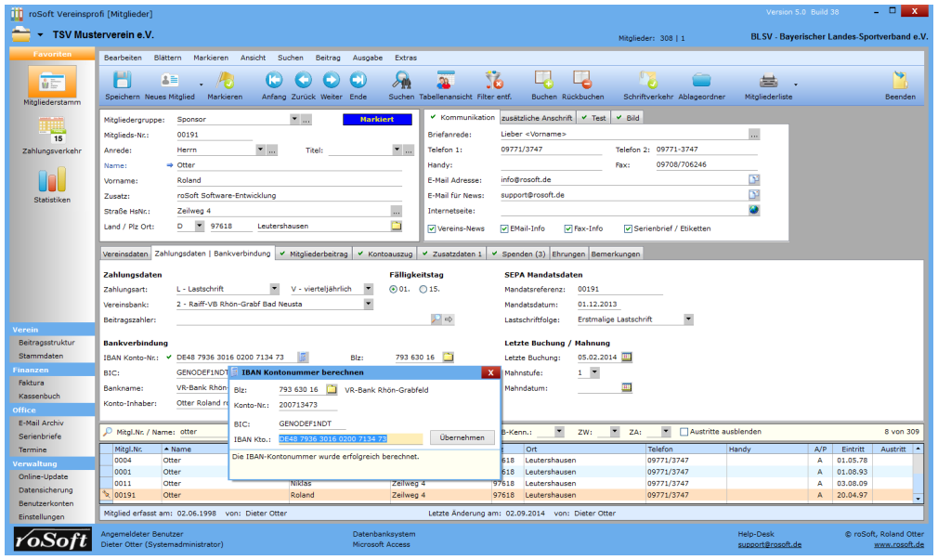938x560 pixels.
Task: Toggle the Vereins-News checkbox
Action: [432, 228]
